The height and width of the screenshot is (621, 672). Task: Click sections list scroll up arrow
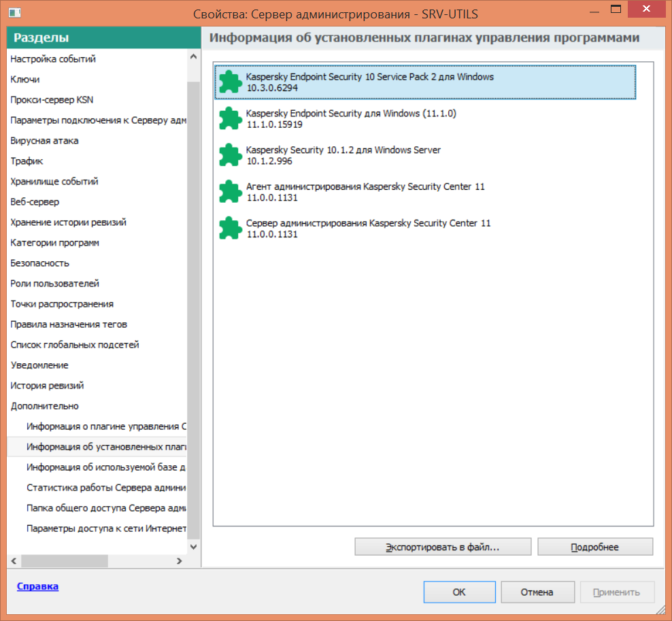[x=193, y=56]
